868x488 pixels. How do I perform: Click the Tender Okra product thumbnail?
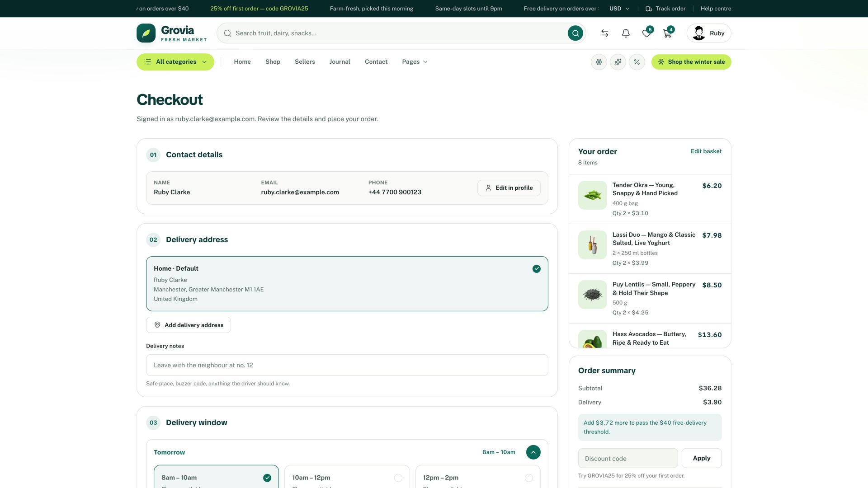[x=593, y=195]
